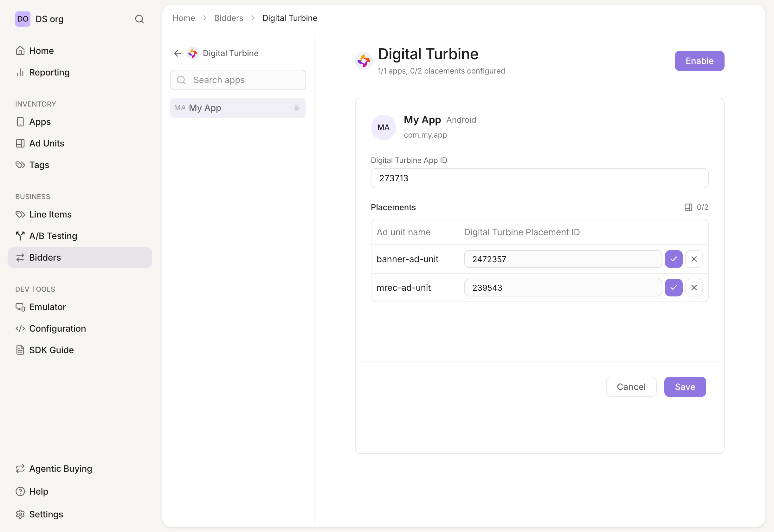The width and height of the screenshot is (774, 532).
Task: Open Reporting from the sidebar
Action: (x=80, y=72)
